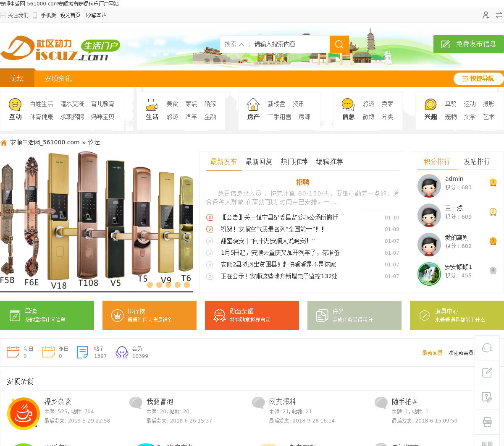Click the 设为首页 link
The width and height of the screenshot is (504, 446).
70,15
